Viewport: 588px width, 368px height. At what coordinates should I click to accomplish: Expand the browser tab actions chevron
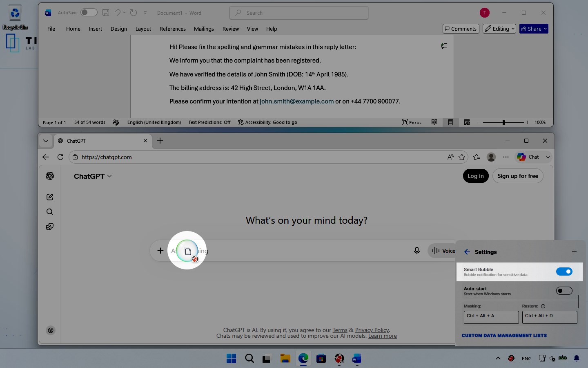46,141
